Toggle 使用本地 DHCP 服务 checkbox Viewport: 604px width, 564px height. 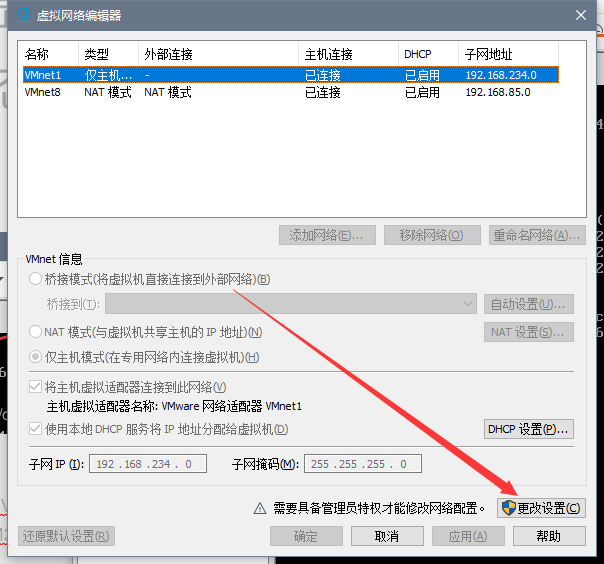click(35, 429)
